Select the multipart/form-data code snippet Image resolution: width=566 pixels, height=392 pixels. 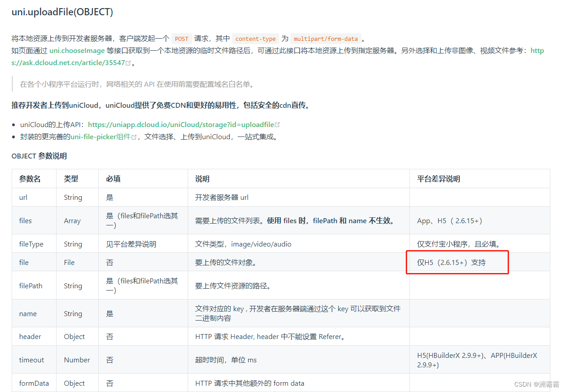coord(326,39)
